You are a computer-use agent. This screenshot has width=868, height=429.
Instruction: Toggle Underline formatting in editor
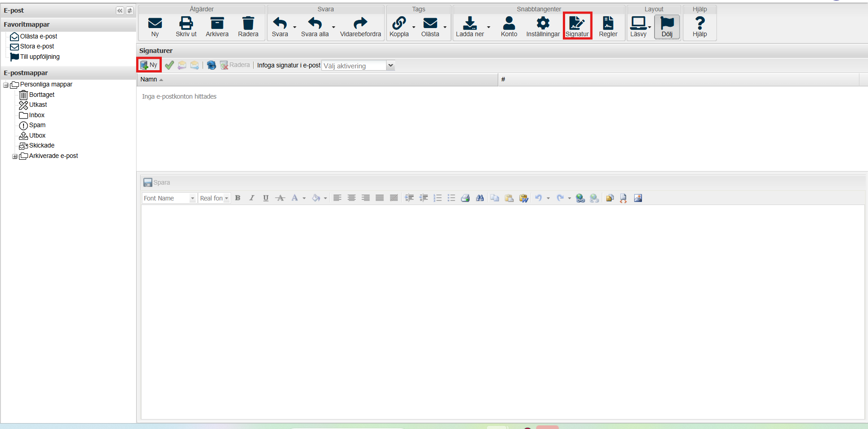[266, 198]
